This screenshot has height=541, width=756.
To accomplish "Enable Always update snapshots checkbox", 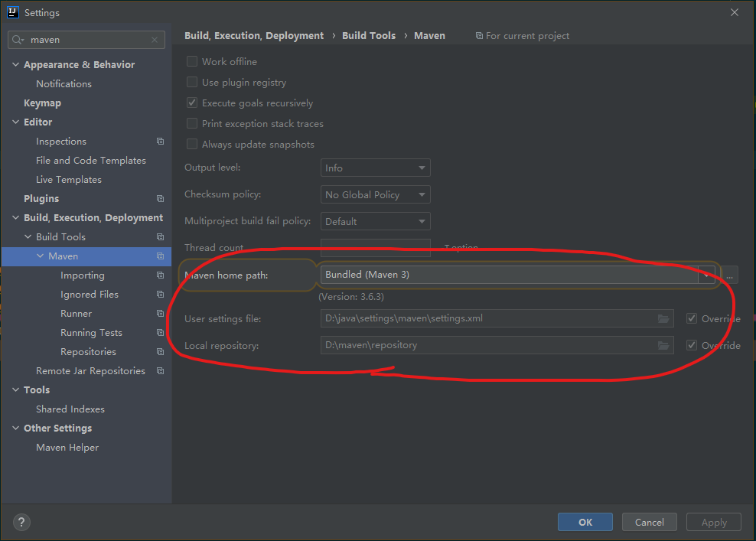I will pos(192,144).
